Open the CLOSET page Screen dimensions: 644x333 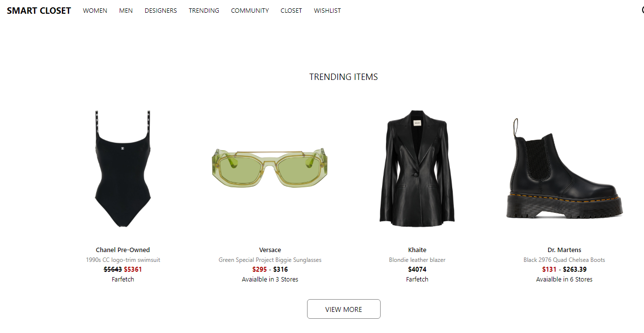[x=291, y=10]
